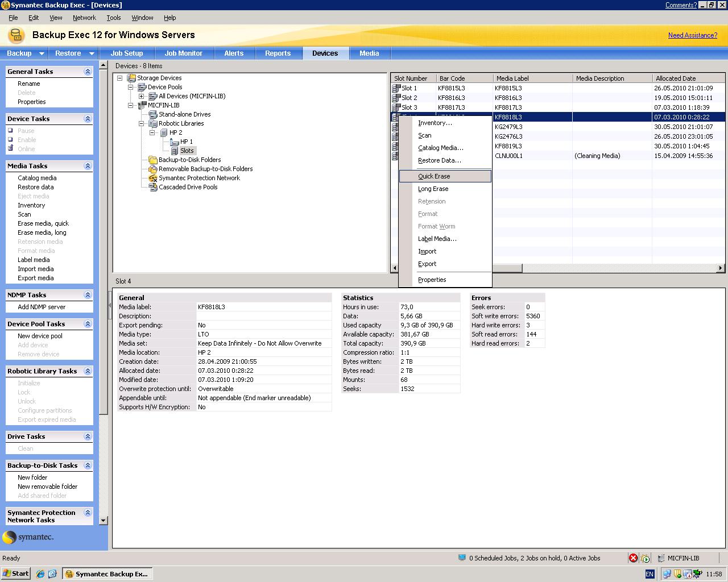The height and width of the screenshot is (582, 728).
Task: Collapse the Robotic Library Tasks panel
Action: coord(88,371)
